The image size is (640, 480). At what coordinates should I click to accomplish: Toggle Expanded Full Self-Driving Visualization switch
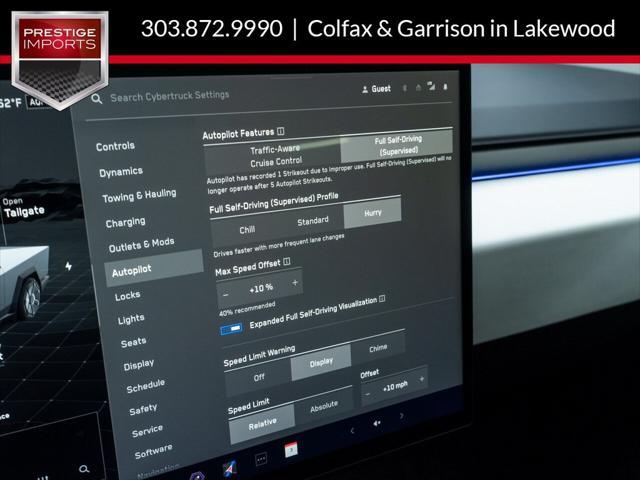(231, 329)
